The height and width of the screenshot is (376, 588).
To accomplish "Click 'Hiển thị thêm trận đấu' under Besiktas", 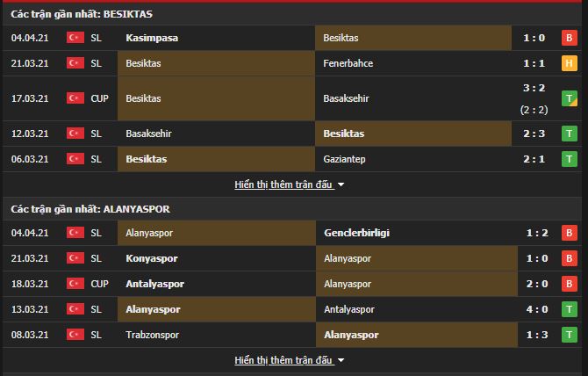I will (x=283, y=184).
